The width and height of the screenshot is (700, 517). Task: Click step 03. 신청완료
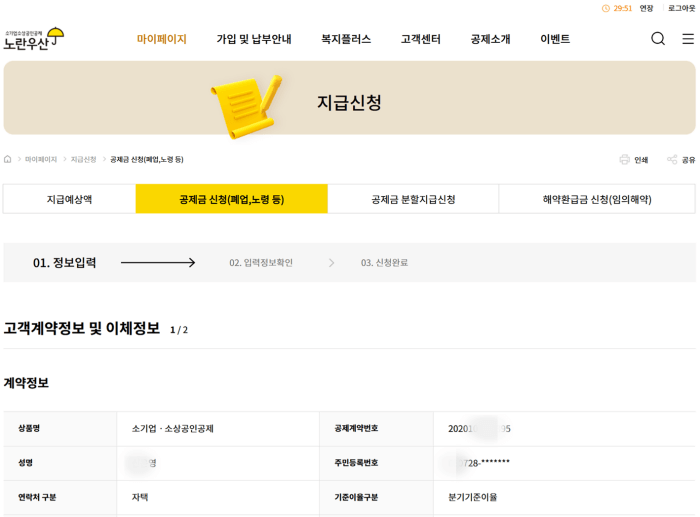(384, 263)
